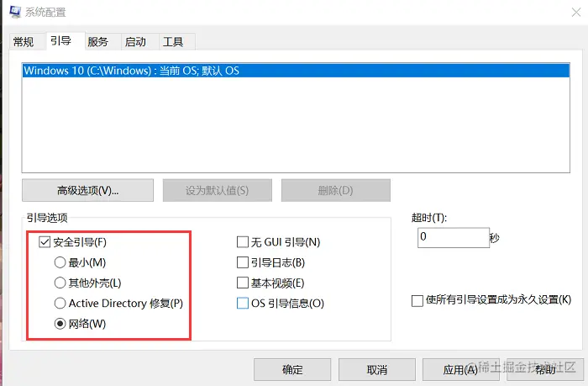Enable 无 GUI 引导(N) checkbox
Viewport: 588px width, 386px height.
[243, 242]
